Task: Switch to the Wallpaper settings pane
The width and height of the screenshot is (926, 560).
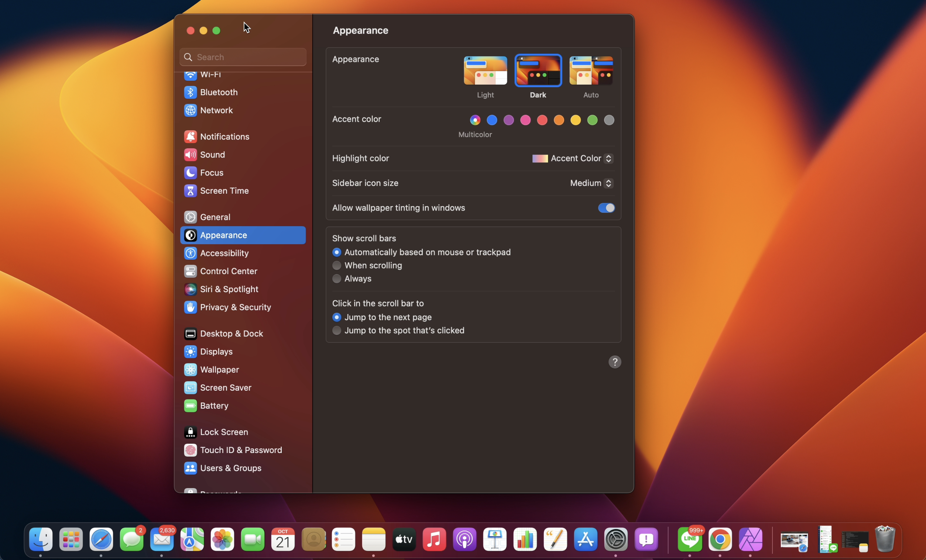Action: coord(219,369)
